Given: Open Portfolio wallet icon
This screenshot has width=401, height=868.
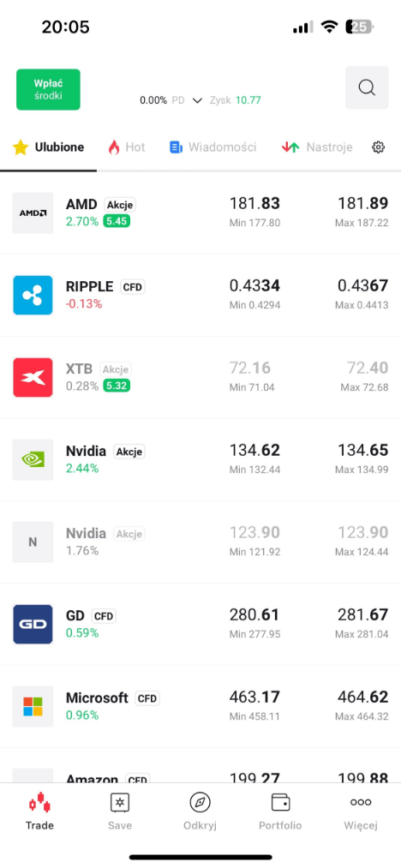Looking at the screenshot, I should coord(280,802).
